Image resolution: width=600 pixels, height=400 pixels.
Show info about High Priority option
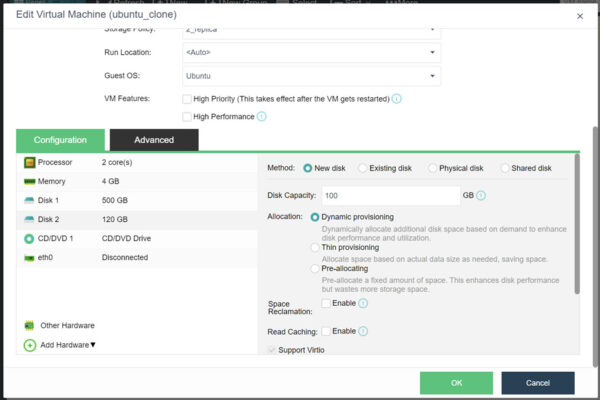[397, 99]
